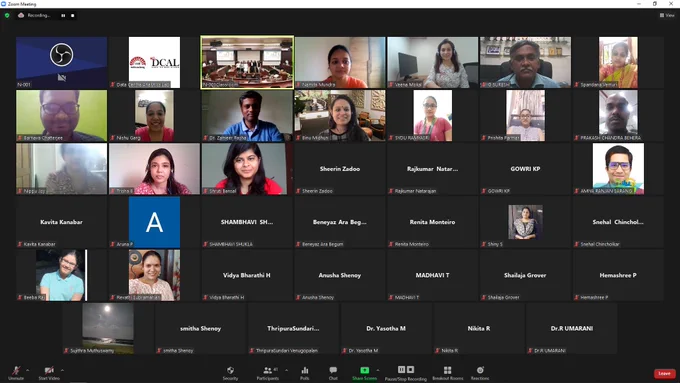Viewport: 680px width, 383px height.
Task: Click the red Leave button
Action: pos(664,373)
